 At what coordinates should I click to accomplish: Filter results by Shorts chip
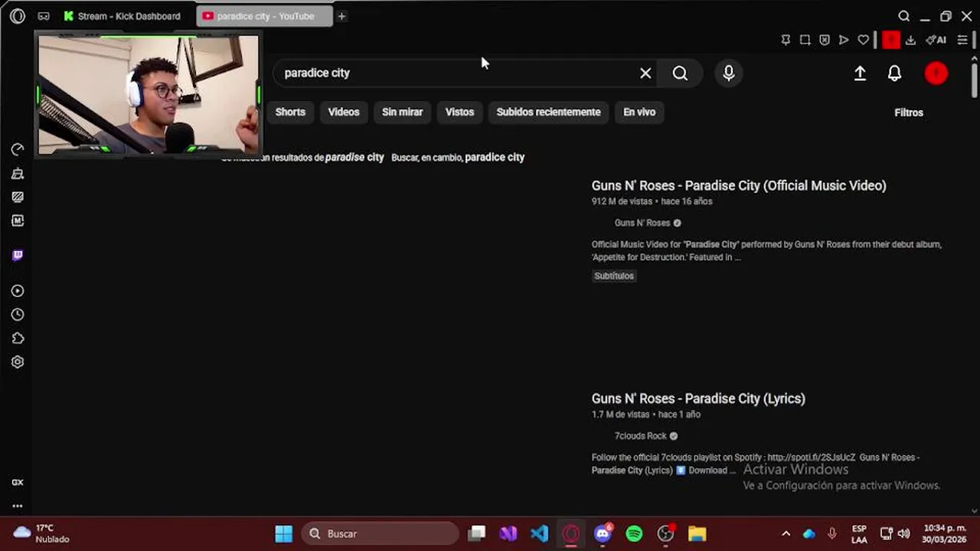[290, 112]
